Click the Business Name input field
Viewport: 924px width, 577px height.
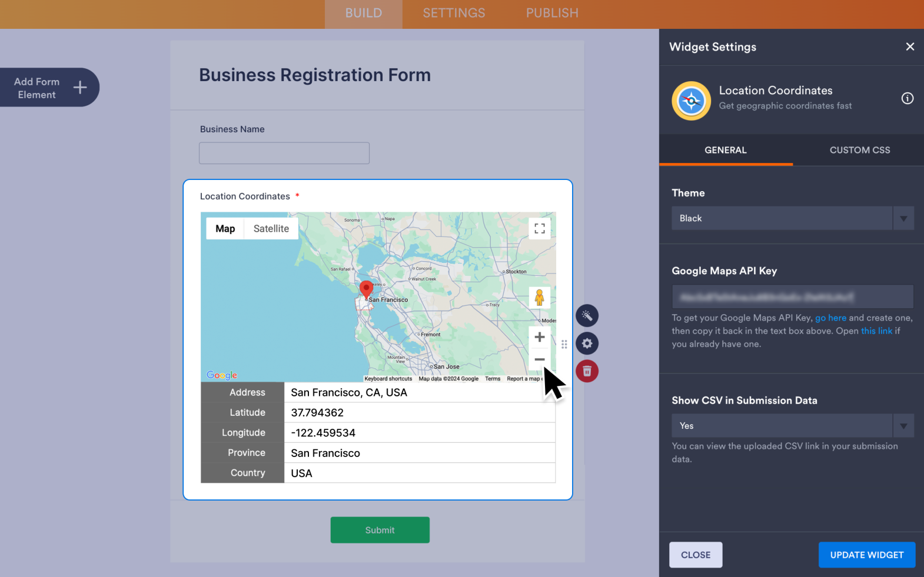pyautogui.click(x=284, y=153)
